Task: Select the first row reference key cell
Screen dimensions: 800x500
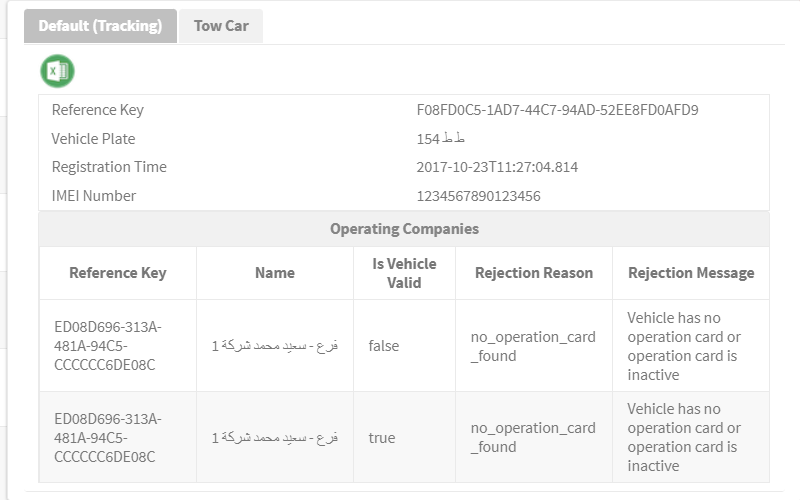Action: tap(118, 345)
